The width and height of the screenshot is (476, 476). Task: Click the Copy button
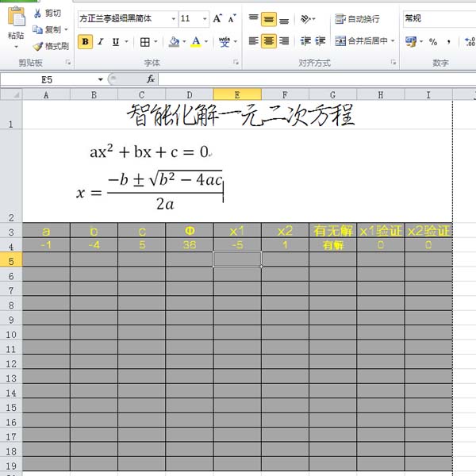[47, 29]
